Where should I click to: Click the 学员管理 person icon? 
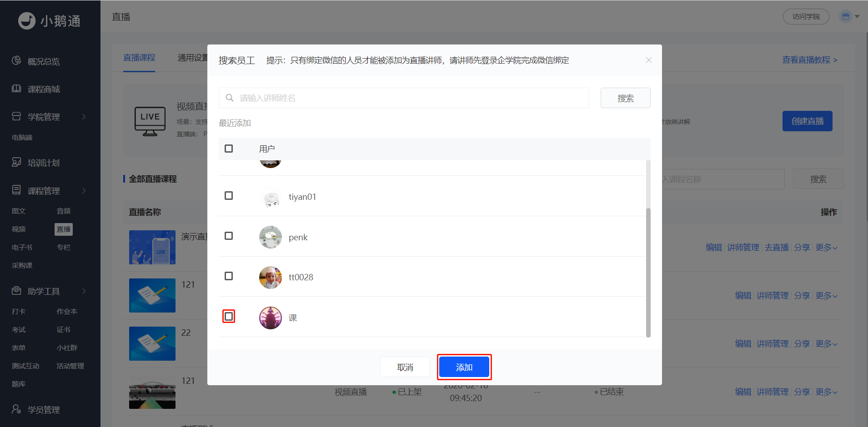click(x=16, y=409)
